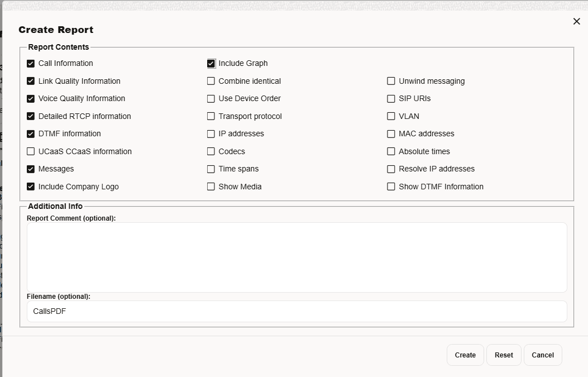Click the Reset button
Viewport: 588px width, 377px height.
(503, 355)
